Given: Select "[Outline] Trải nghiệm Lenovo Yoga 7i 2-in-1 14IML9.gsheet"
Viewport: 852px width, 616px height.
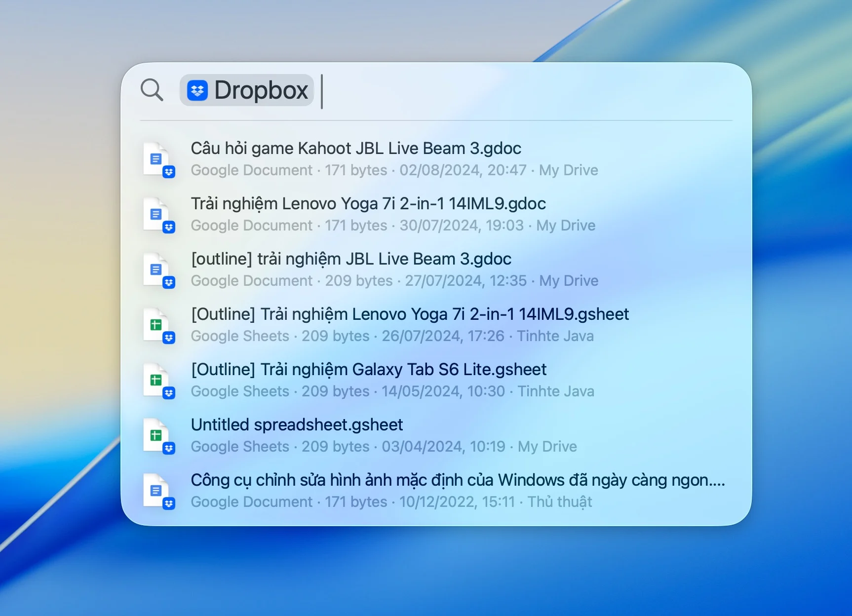Looking at the screenshot, I should click(410, 314).
